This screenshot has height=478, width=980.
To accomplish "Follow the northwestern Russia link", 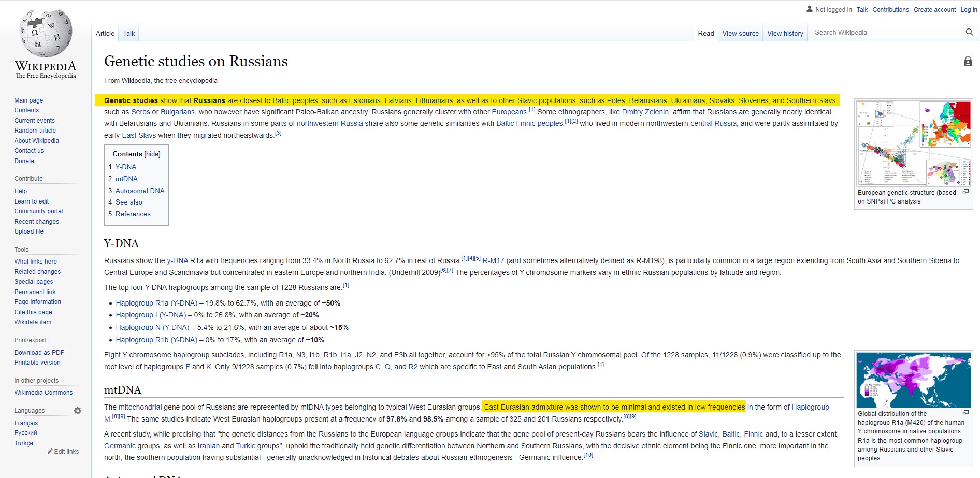I will coord(330,124).
